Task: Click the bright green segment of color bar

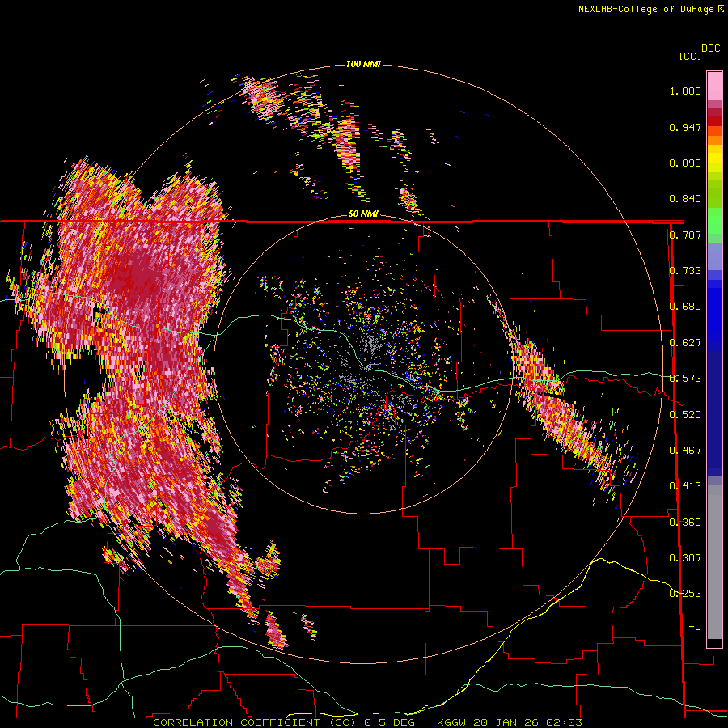Action: [x=714, y=221]
